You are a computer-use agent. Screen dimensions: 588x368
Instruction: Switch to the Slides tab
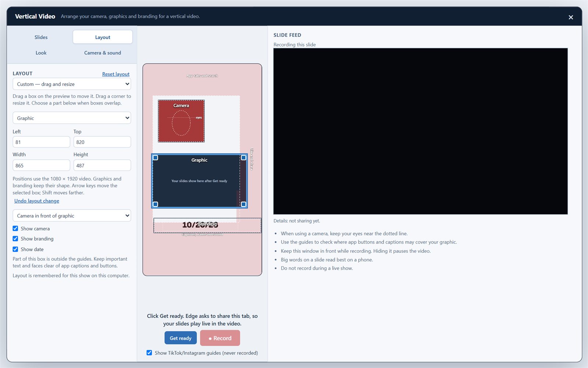[41, 37]
